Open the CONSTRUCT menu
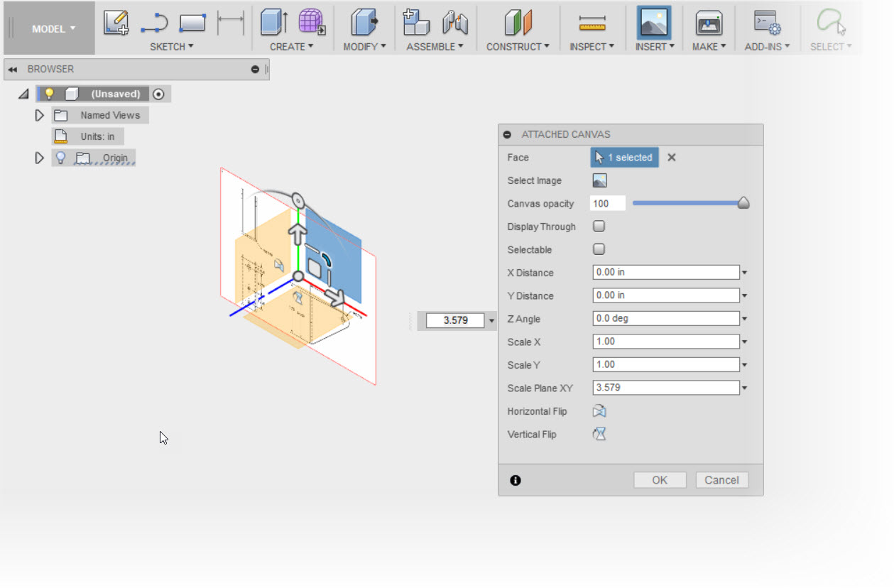894x588 pixels. (x=518, y=47)
